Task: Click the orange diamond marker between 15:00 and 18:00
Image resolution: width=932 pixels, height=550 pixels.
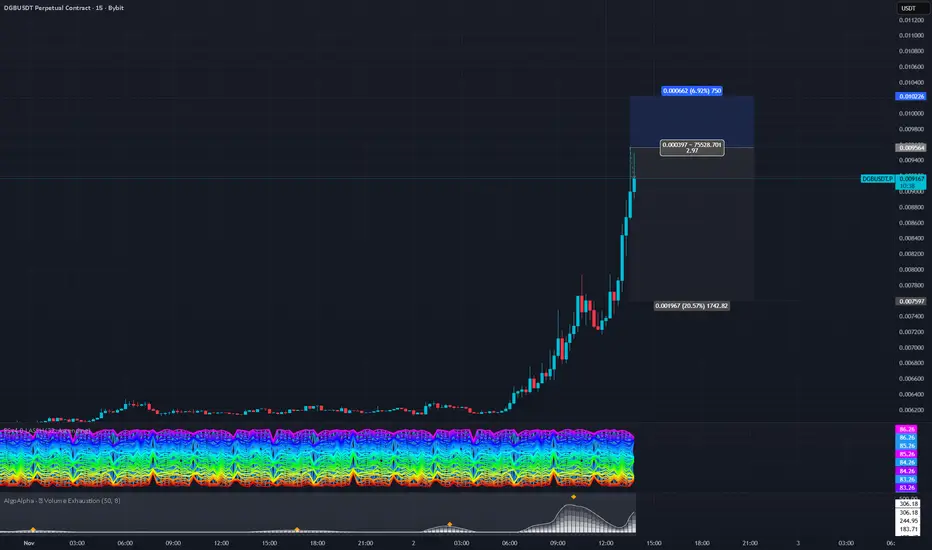Action: (297, 529)
